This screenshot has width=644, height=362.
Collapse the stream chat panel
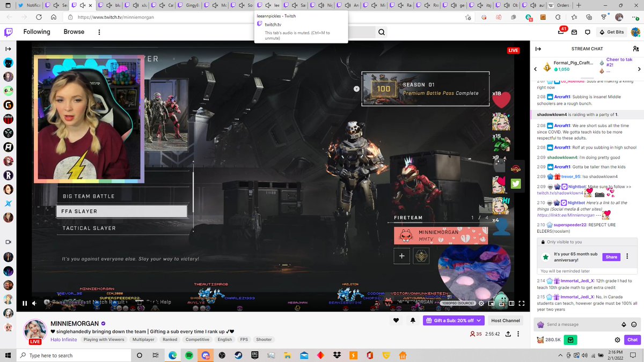pyautogui.click(x=538, y=49)
